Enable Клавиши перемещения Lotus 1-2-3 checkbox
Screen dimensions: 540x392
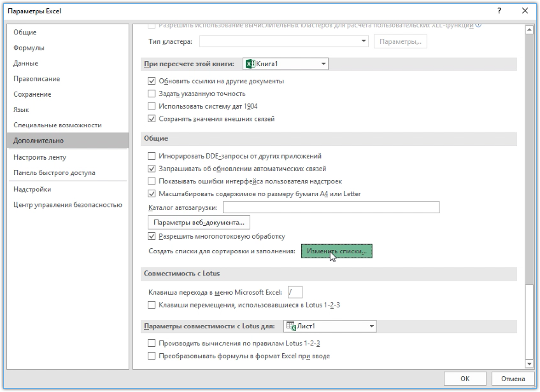pyautogui.click(x=152, y=305)
